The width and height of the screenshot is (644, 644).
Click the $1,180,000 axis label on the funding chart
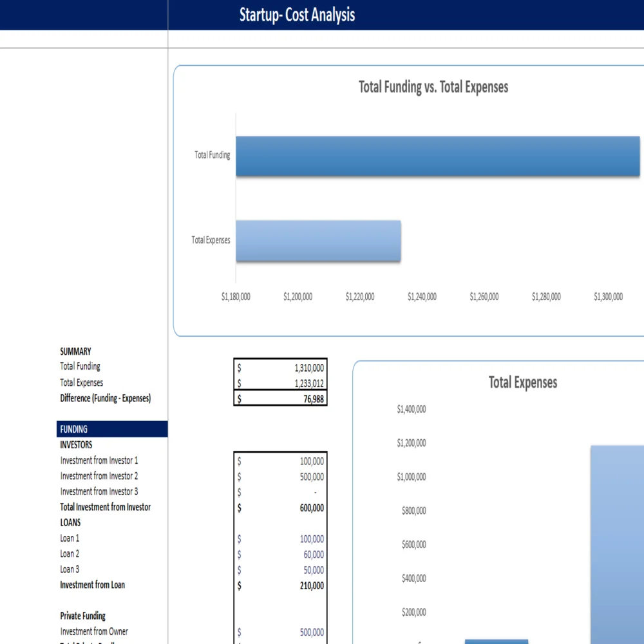(x=235, y=296)
